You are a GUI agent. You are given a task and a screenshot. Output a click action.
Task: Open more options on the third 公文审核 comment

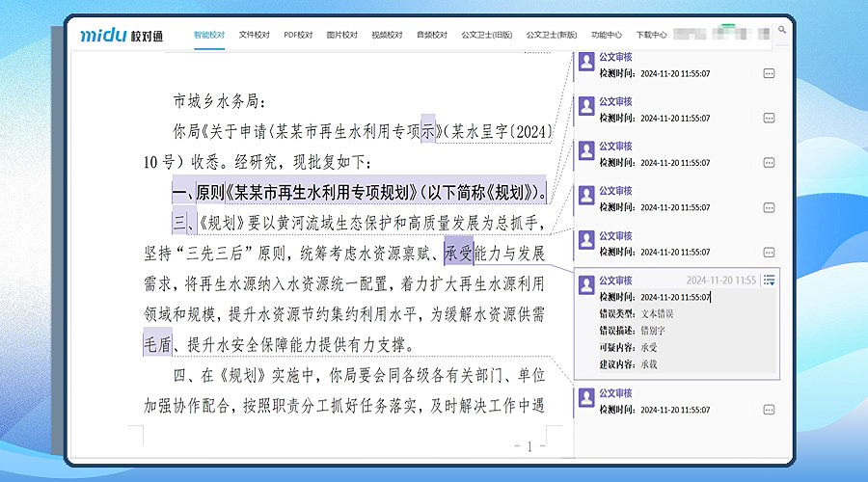point(769,163)
